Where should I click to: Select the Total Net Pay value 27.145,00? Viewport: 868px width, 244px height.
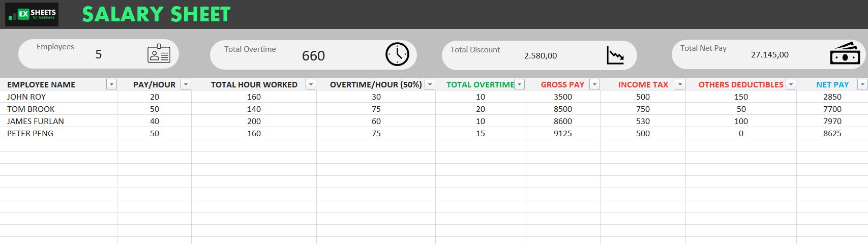pyautogui.click(x=770, y=55)
